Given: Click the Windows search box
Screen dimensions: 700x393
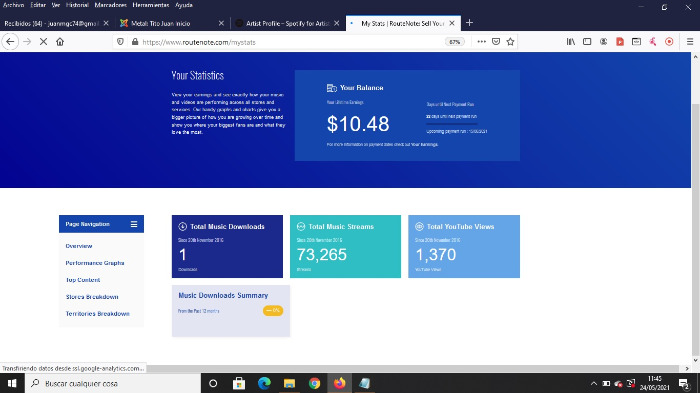Looking at the screenshot, I should click(x=113, y=383).
